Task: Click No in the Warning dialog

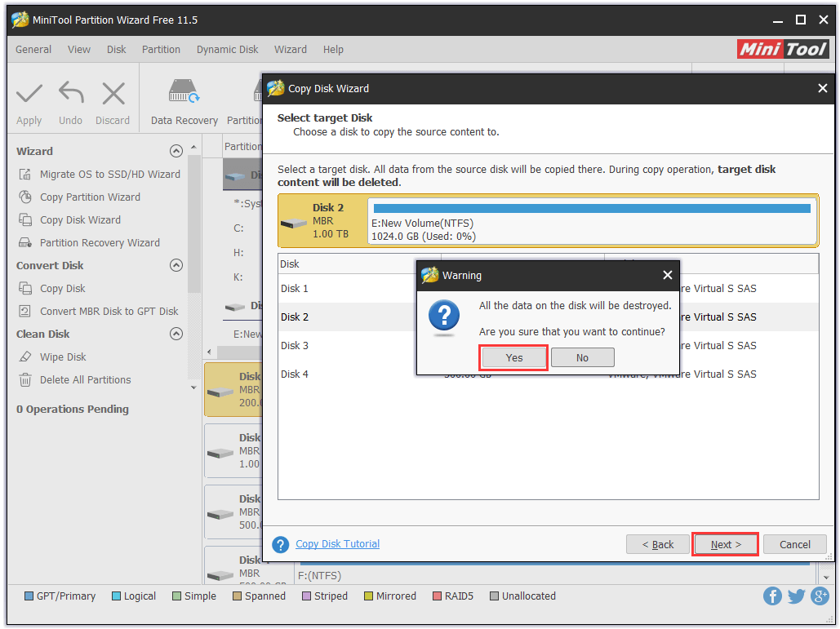Action: [582, 357]
